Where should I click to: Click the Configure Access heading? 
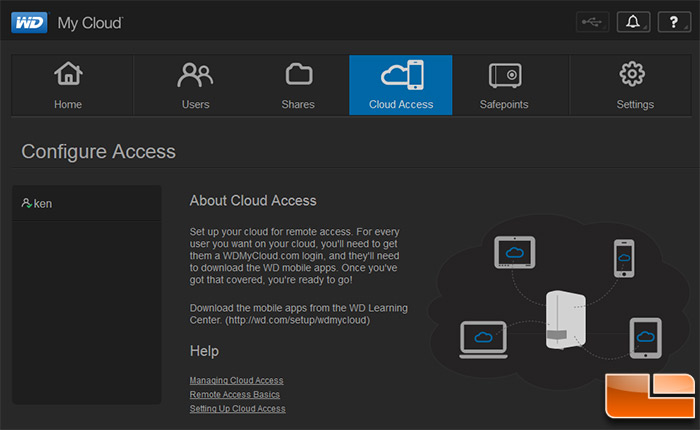point(99,151)
